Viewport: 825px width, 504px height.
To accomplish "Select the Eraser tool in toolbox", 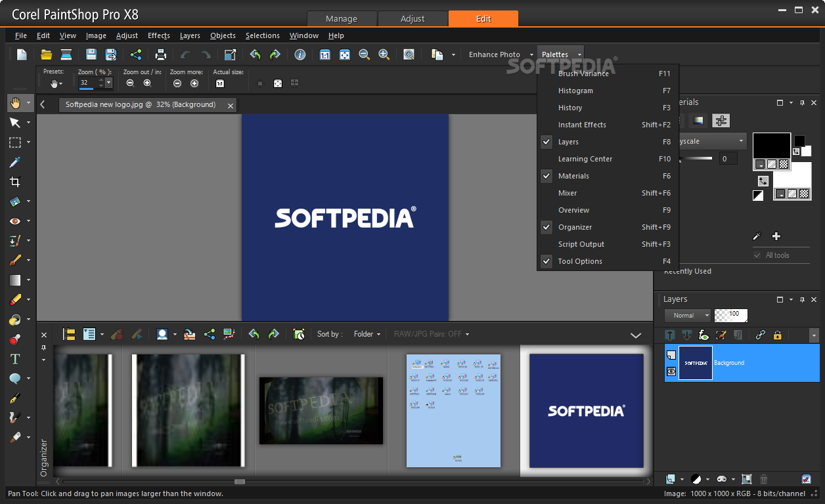I will point(14,300).
